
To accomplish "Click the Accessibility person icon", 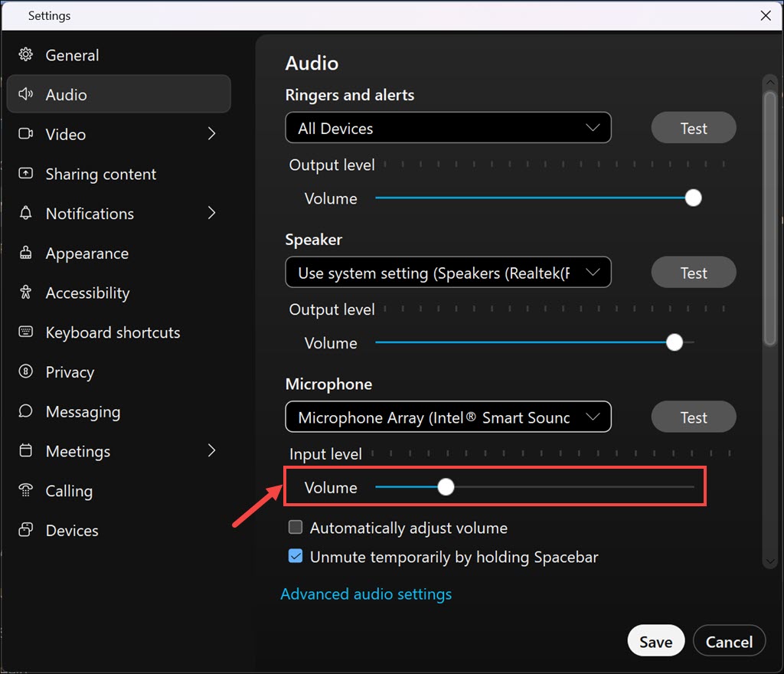I will (x=26, y=293).
